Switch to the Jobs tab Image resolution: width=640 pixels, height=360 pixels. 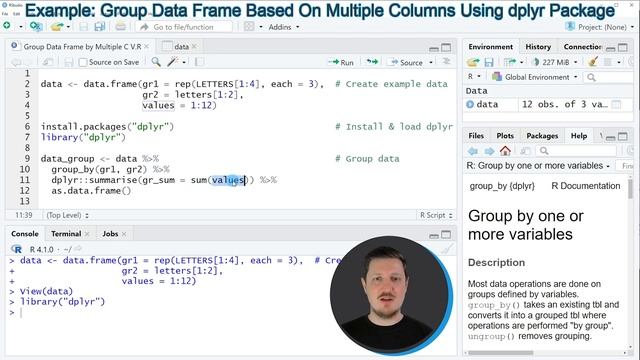pos(110,234)
